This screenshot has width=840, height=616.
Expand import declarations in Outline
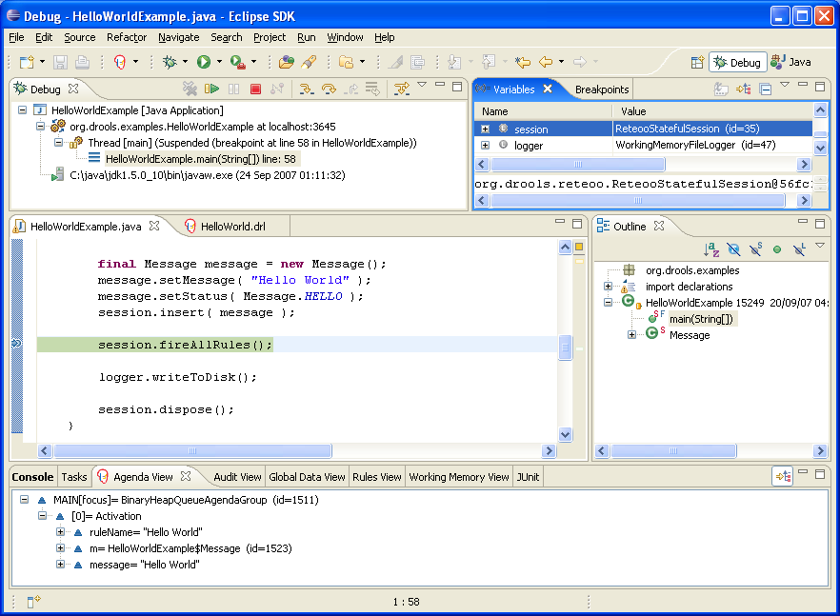pyautogui.click(x=608, y=287)
